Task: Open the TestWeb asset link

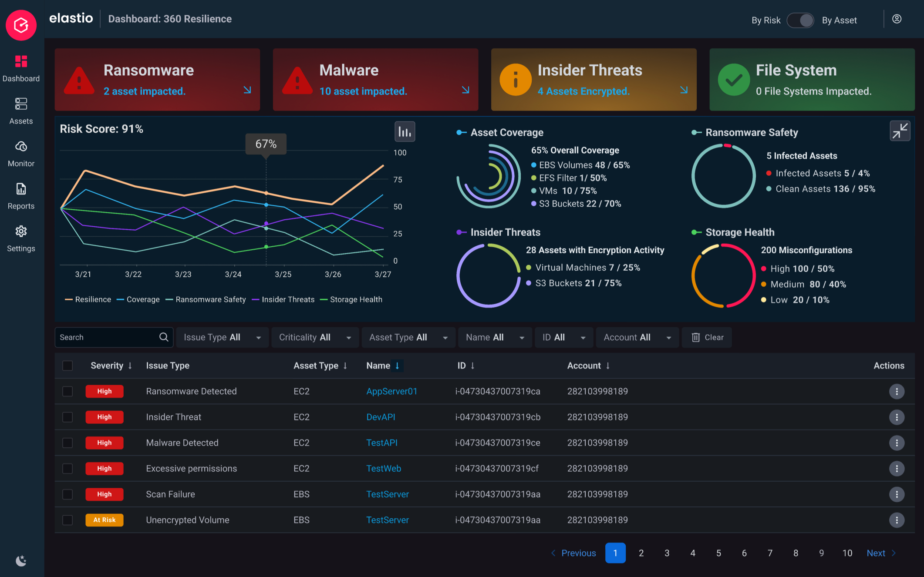Action: [x=384, y=468]
